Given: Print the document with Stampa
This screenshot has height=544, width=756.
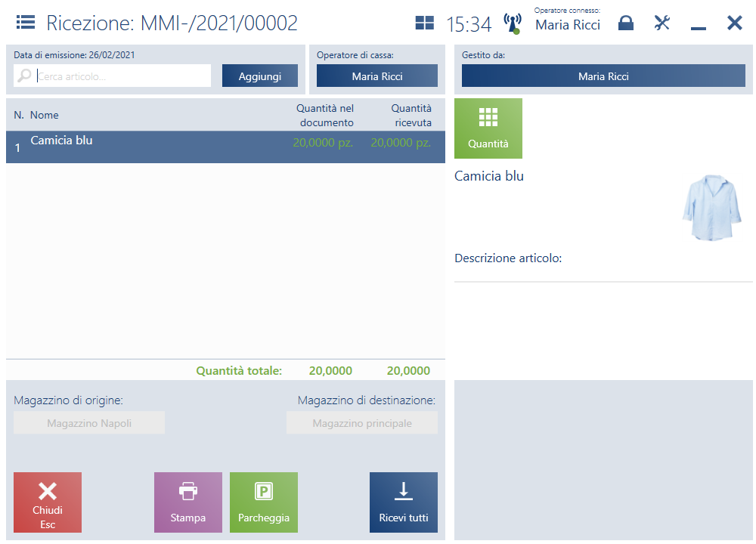Looking at the screenshot, I should click(188, 502).
